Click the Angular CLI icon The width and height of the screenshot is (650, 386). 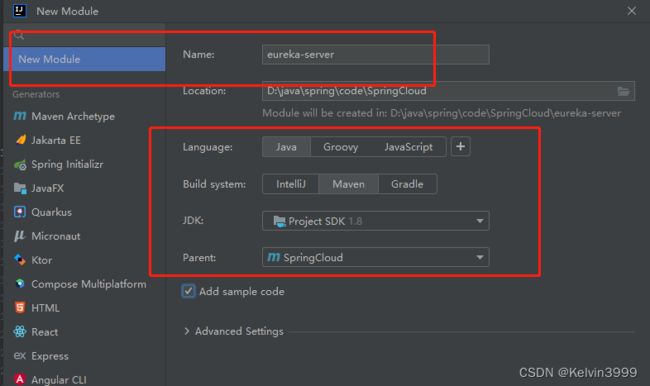(x=19, y=379)
